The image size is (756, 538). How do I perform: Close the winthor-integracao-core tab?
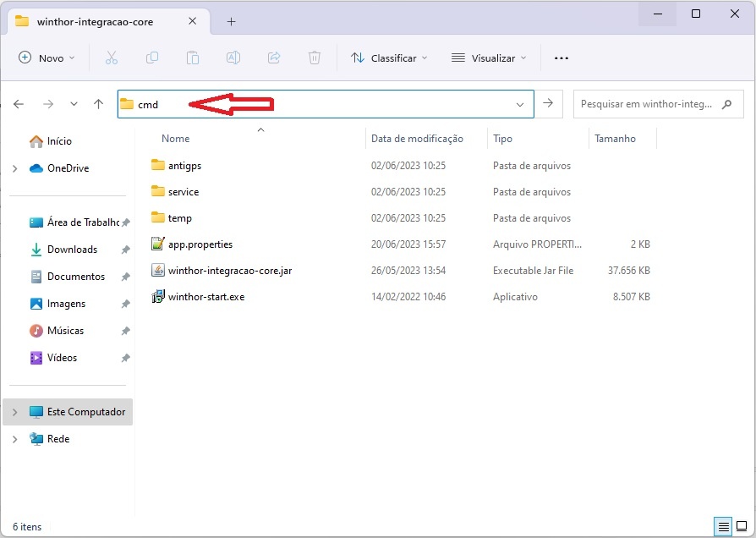192,21
